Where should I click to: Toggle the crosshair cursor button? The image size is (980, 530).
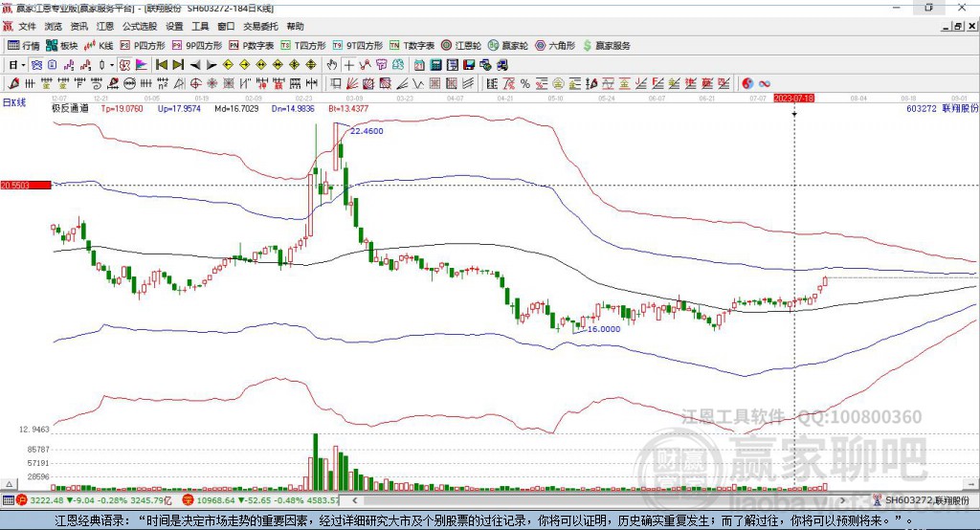348,65
